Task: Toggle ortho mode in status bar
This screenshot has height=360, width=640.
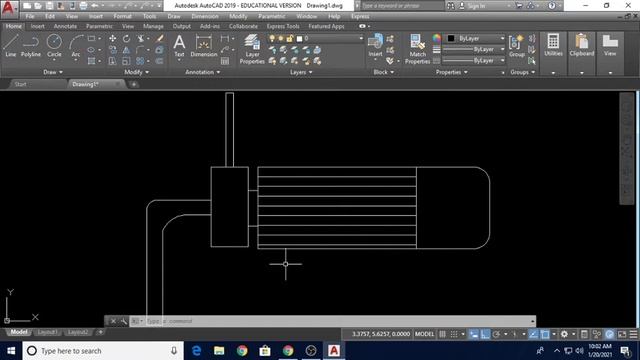Action: point(484,334)
